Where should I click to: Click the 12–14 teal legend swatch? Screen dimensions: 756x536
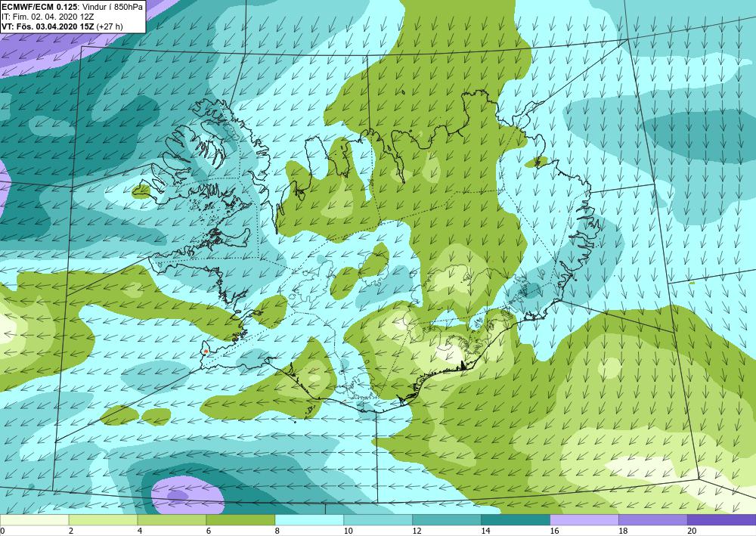[x=447, y=520]
